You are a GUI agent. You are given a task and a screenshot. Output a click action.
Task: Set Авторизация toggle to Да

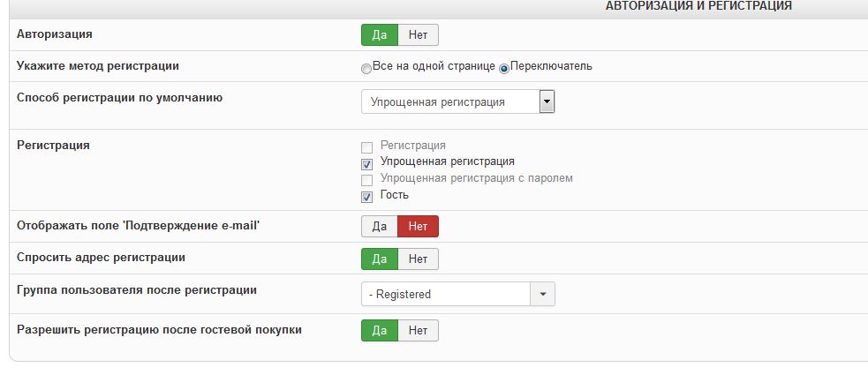pyautogui.click(x=380, y=34)
